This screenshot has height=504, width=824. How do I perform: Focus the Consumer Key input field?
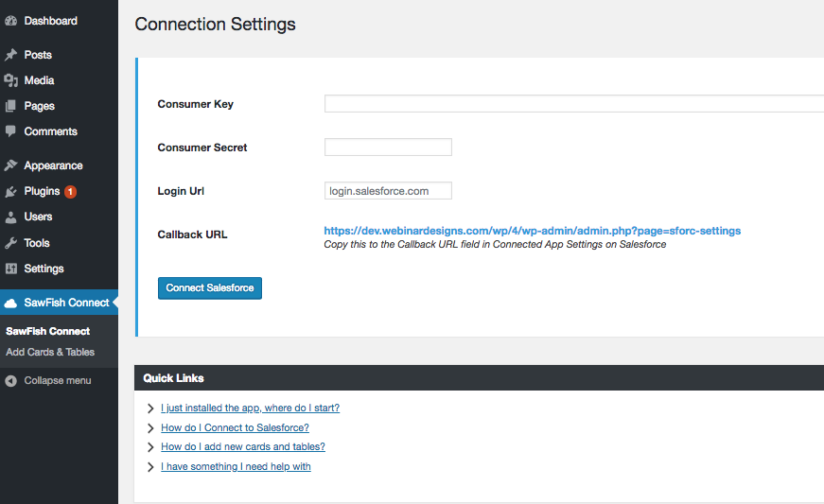574,103
